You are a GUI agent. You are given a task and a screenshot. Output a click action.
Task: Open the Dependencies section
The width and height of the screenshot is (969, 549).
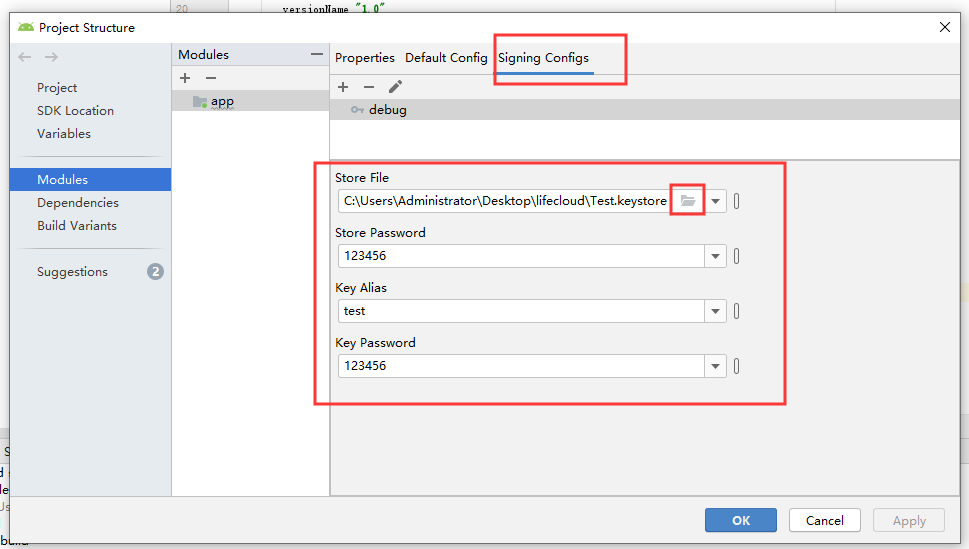click(x=78, y=203)
